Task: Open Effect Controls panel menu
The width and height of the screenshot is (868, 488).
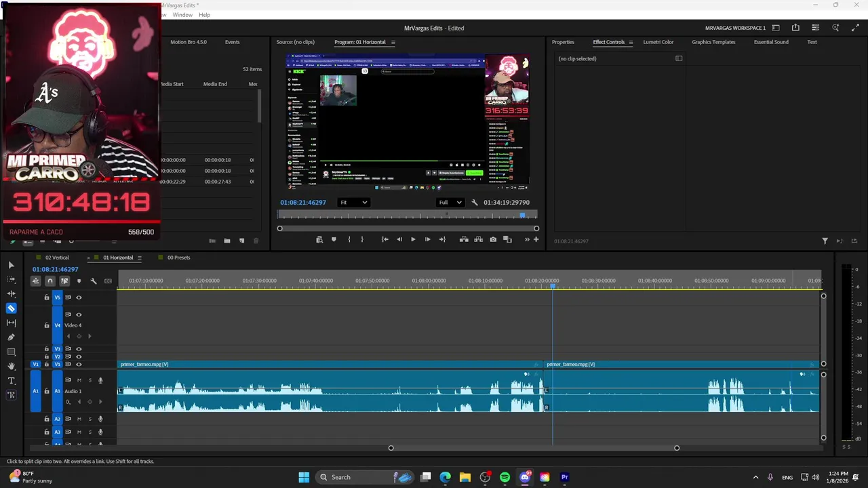Action: [631, 42]
